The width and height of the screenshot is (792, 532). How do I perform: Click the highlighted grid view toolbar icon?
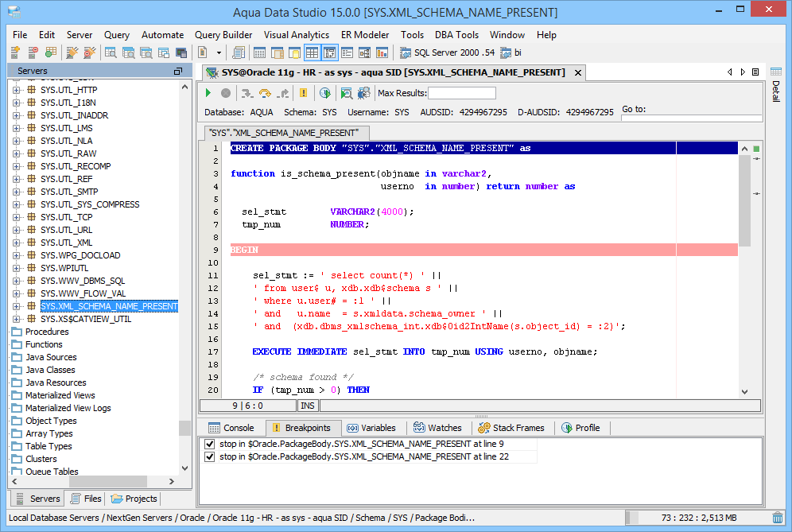312,52
